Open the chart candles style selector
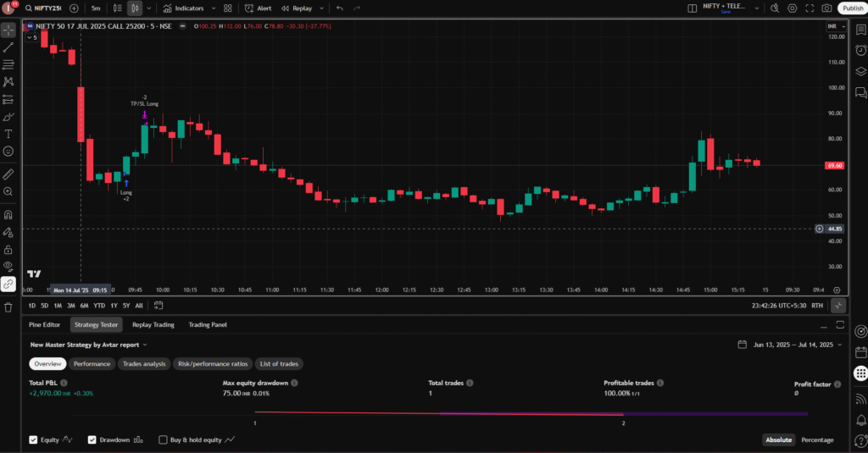The height and width of the screenshot is (453, 868). click(x=135, y=8)
